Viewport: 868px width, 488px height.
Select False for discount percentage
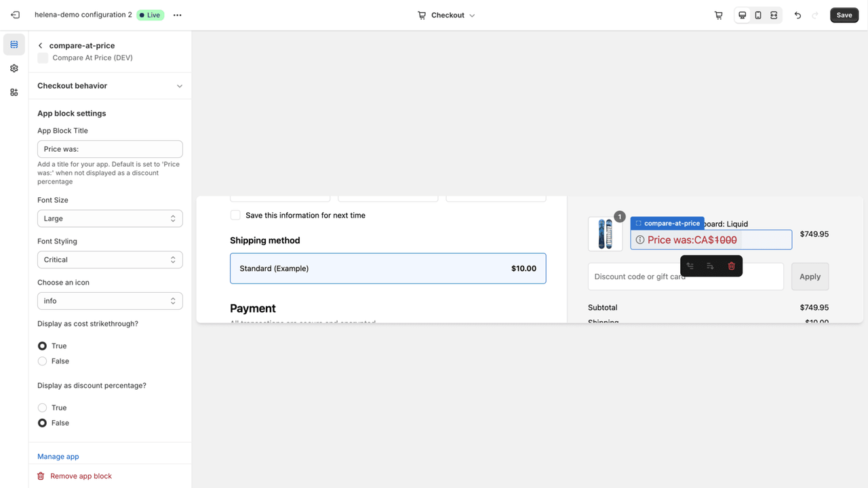click(42, 423)
